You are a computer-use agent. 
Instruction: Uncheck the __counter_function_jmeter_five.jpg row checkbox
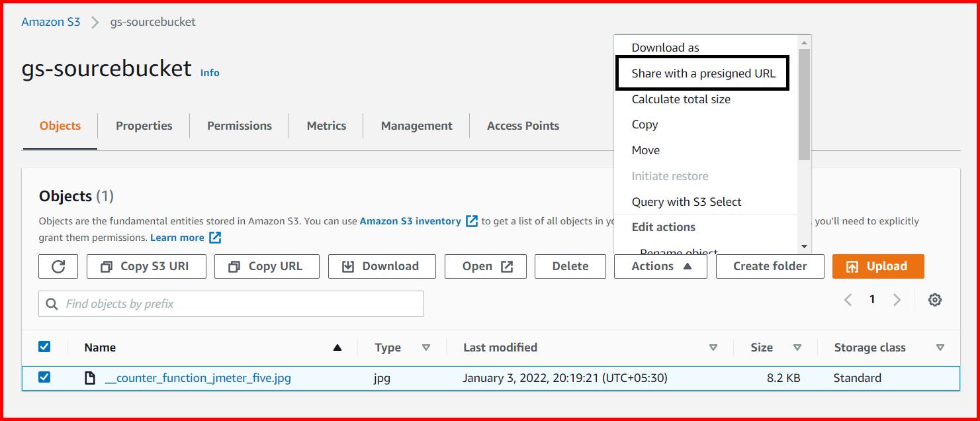click(46, 378)
